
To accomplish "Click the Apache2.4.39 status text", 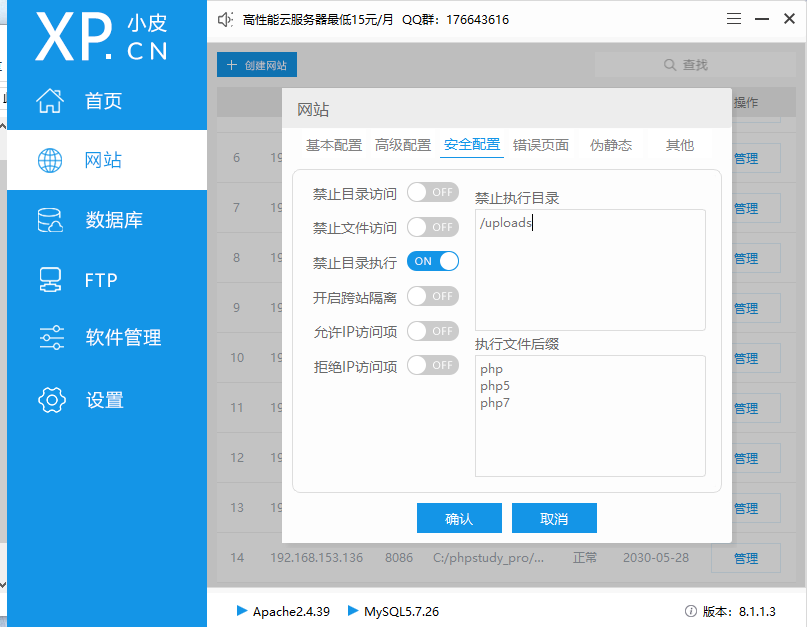I will pos(291,612).
